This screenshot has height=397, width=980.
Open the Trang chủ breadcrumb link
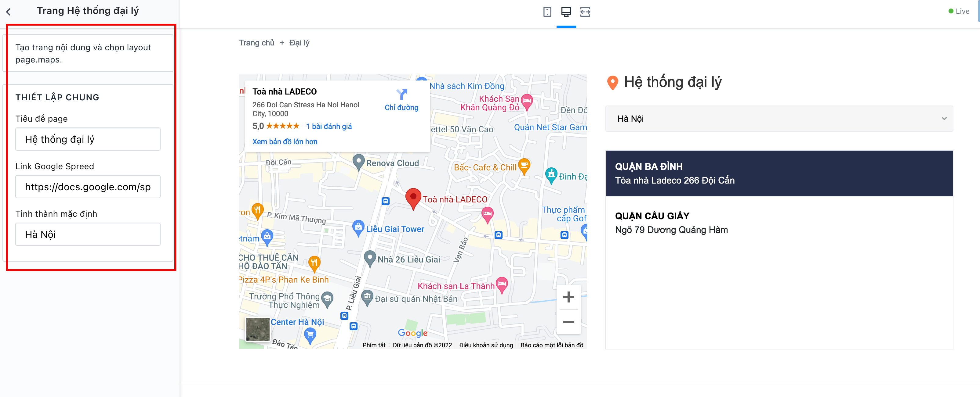pos(256,43)
